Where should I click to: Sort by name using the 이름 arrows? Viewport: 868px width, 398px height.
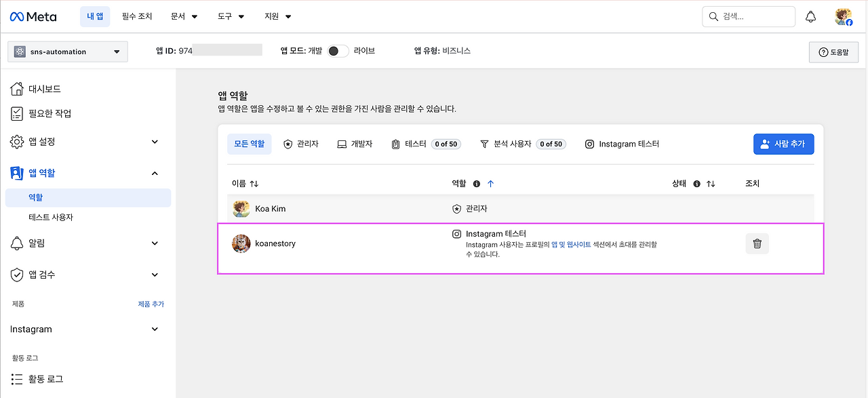(254, 184)
